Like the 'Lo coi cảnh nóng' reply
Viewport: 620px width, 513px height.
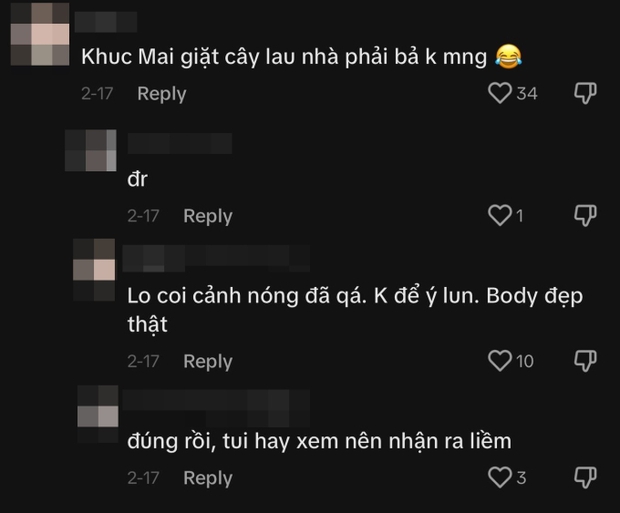(500, 361)
